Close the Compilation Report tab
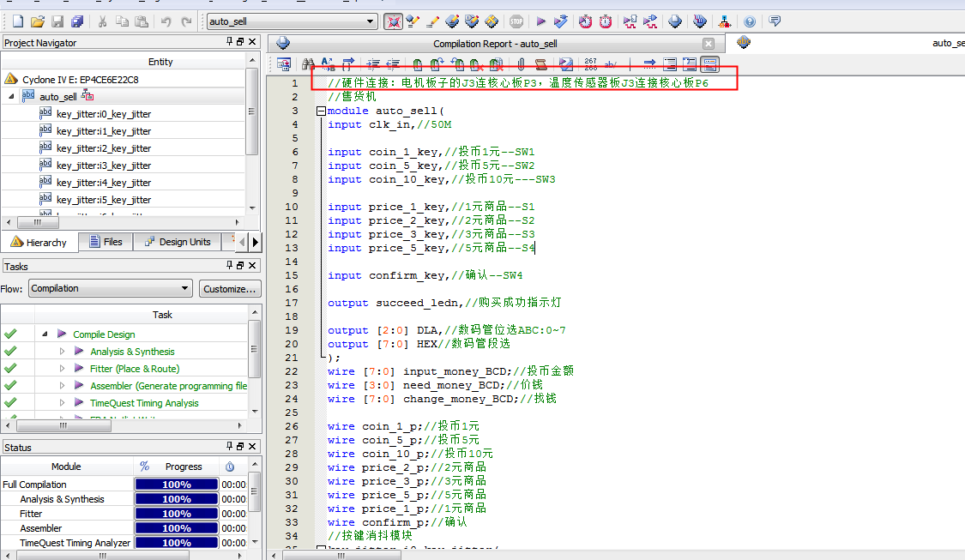The image size is (965, 560). 708,44
